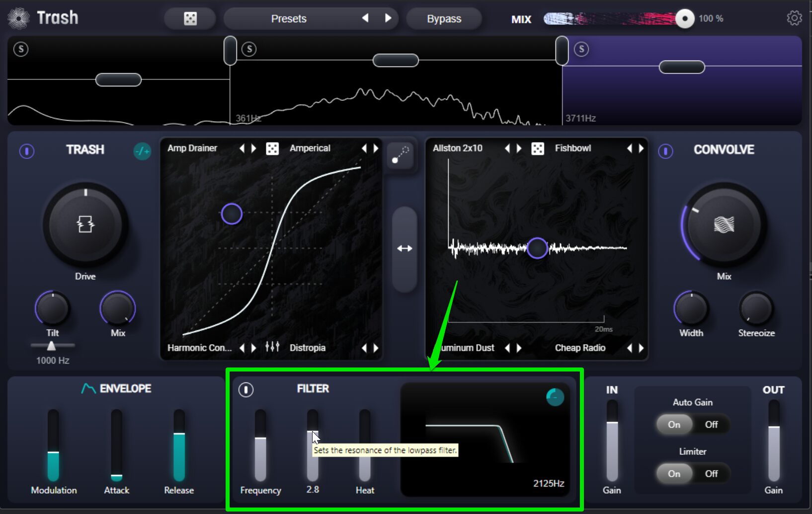Open distortion style sliders icon
812x514 pixels.
tap(272, 347)
